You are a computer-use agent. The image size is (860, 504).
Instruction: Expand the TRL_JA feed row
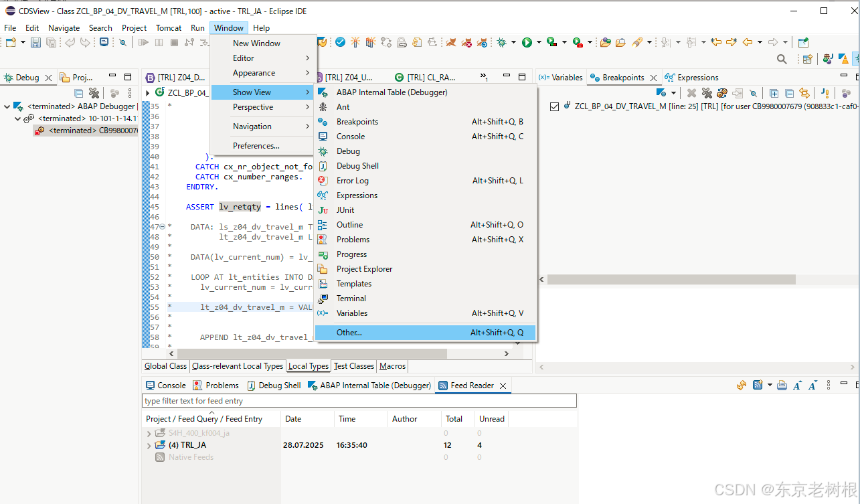point(149,445)
